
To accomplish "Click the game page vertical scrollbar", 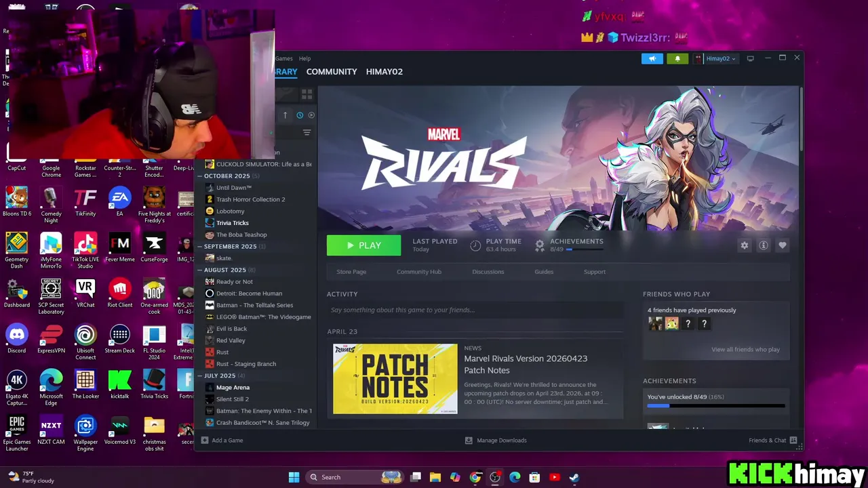I will (x=801, y=119).
